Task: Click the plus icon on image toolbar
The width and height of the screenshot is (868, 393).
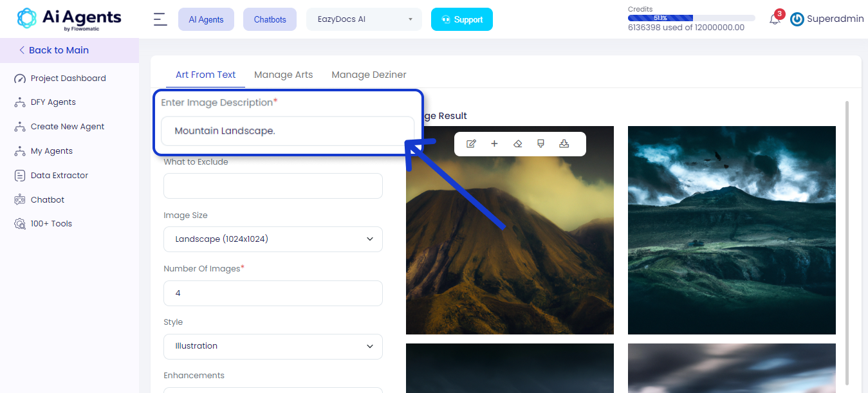Action: point(494,144)
